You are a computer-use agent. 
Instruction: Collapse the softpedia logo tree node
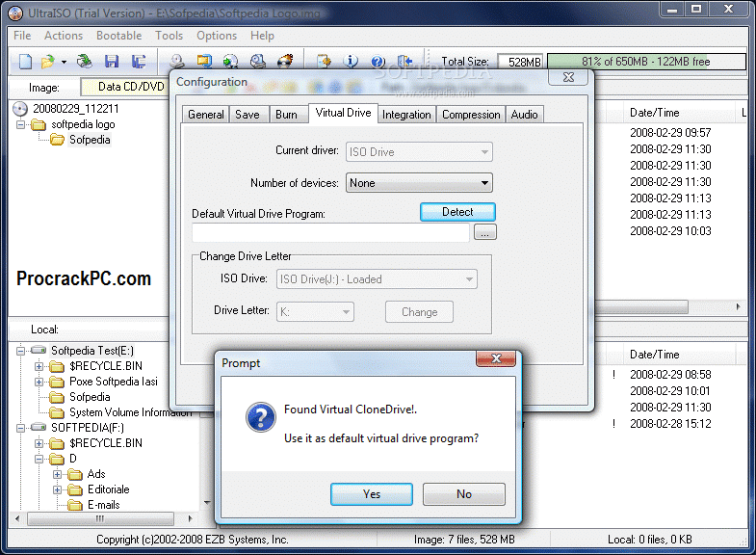pyautogui.click(x=21, y=124)
